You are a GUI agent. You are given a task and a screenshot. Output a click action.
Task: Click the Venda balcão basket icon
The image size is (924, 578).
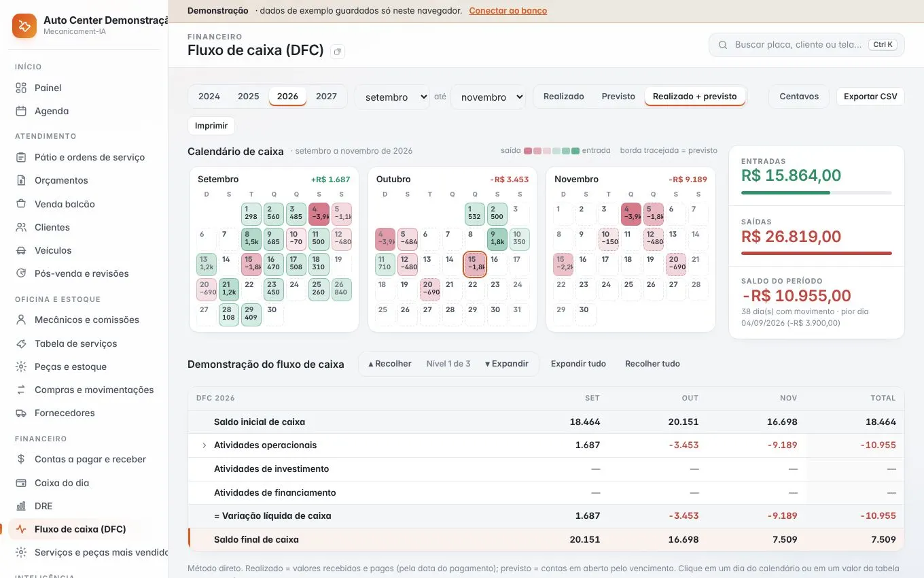21,204
